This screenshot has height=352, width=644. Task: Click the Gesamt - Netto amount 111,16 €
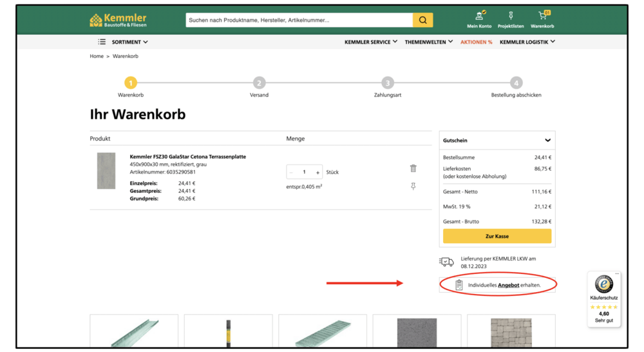pos(542,191)
